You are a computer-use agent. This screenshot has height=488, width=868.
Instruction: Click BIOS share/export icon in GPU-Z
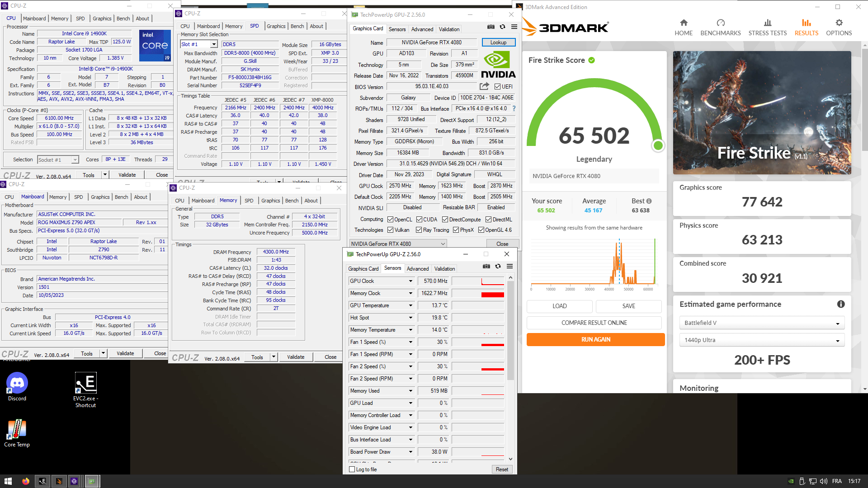coord(484,86)
